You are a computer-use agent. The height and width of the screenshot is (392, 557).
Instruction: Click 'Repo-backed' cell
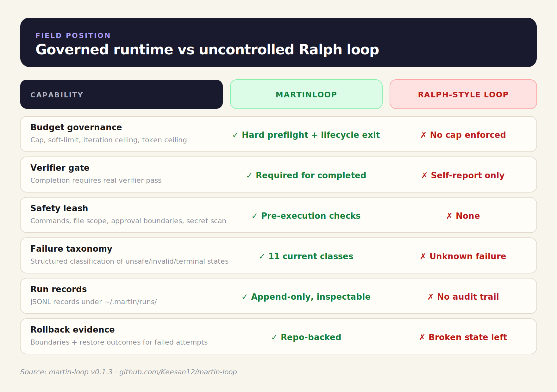[x=306, y=337]
